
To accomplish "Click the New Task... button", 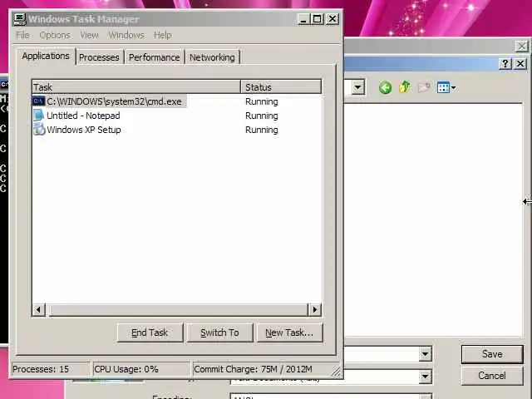I will click(x=289, y=332).
